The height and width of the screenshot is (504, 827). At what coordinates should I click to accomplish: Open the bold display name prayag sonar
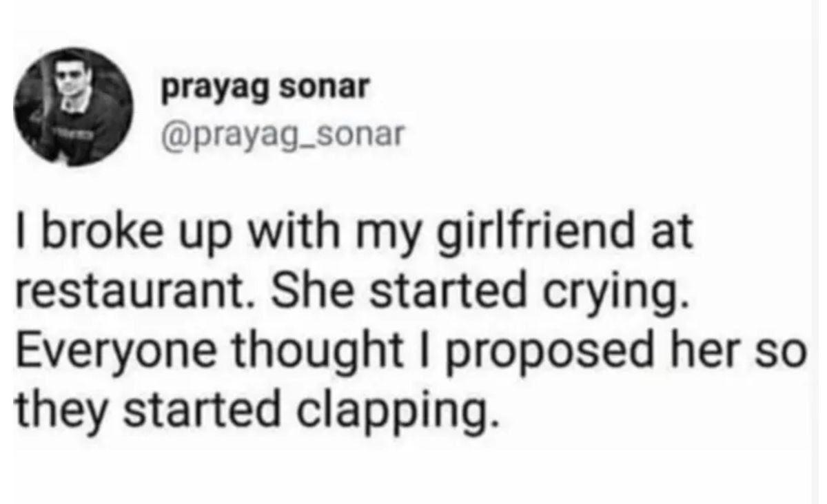point(265,90)
